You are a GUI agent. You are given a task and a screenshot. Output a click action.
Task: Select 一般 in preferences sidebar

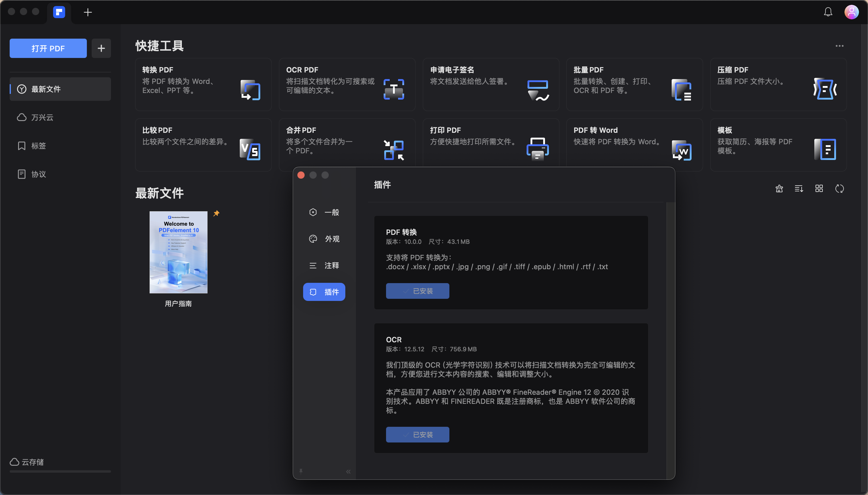pyautogui.click(x=324, y=212)
